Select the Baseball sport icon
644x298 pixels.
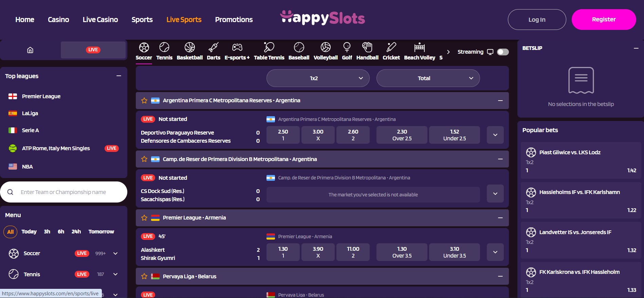[299, 47]
